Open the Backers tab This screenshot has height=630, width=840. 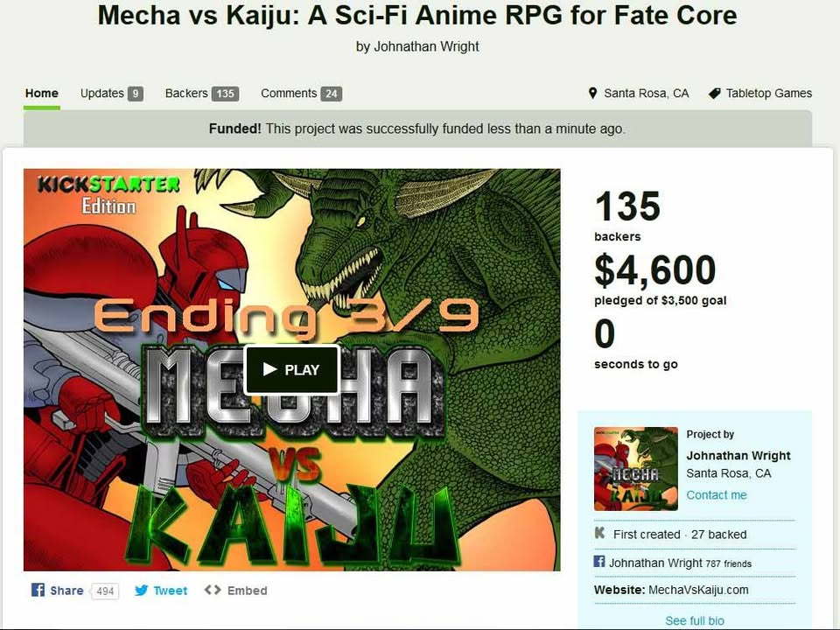tap(202, 94)
